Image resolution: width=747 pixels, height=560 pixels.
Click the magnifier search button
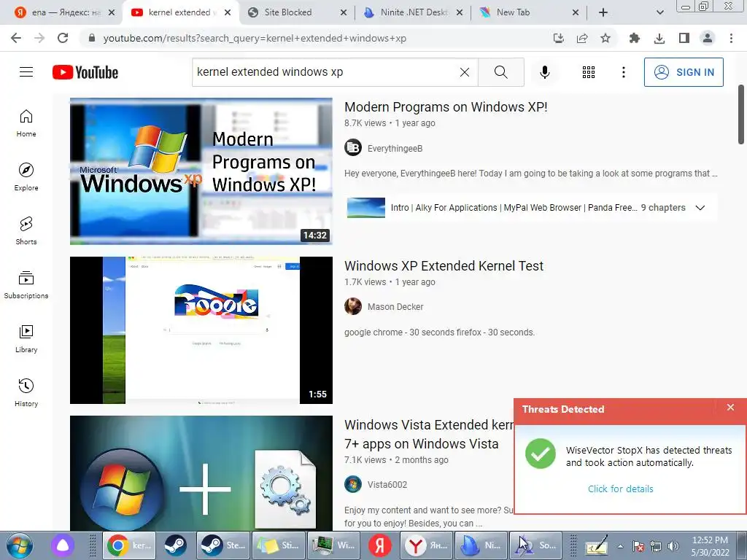pos(500,72)
